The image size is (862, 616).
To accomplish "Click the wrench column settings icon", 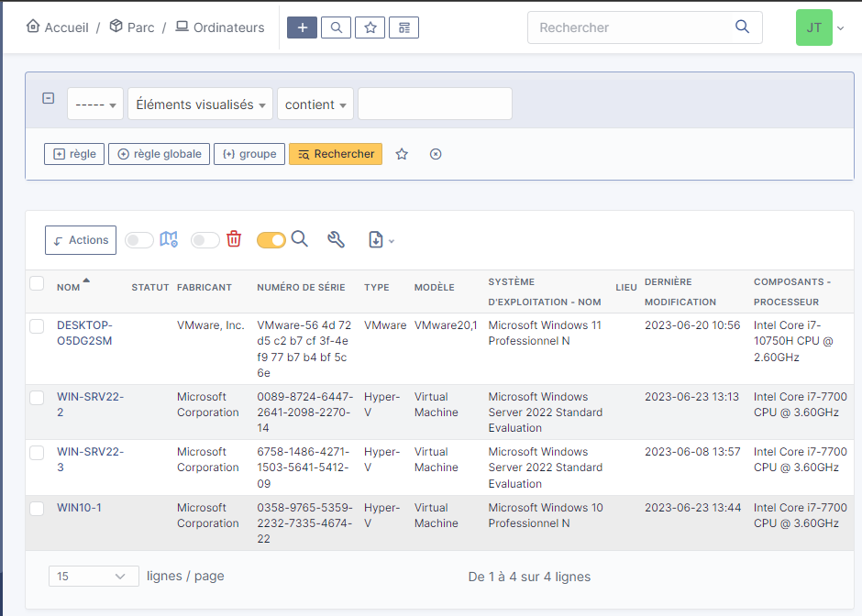I will point(337,240).
